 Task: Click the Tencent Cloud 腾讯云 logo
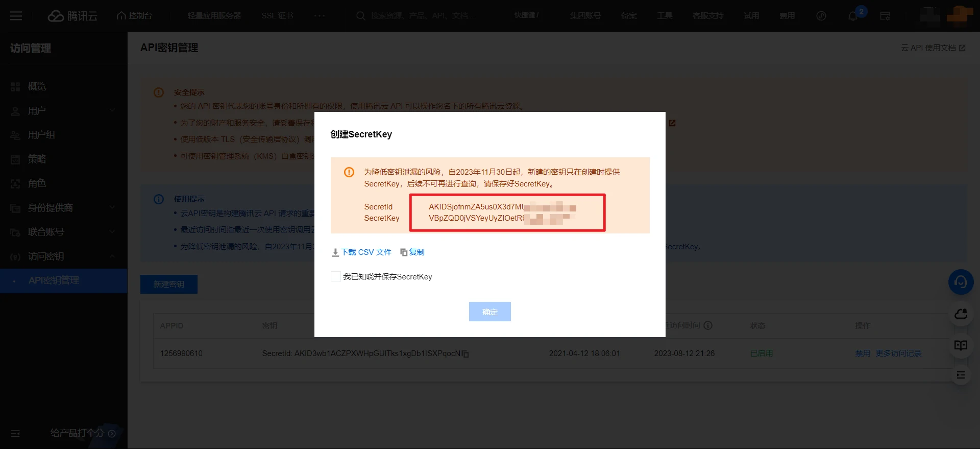(72, 16)
